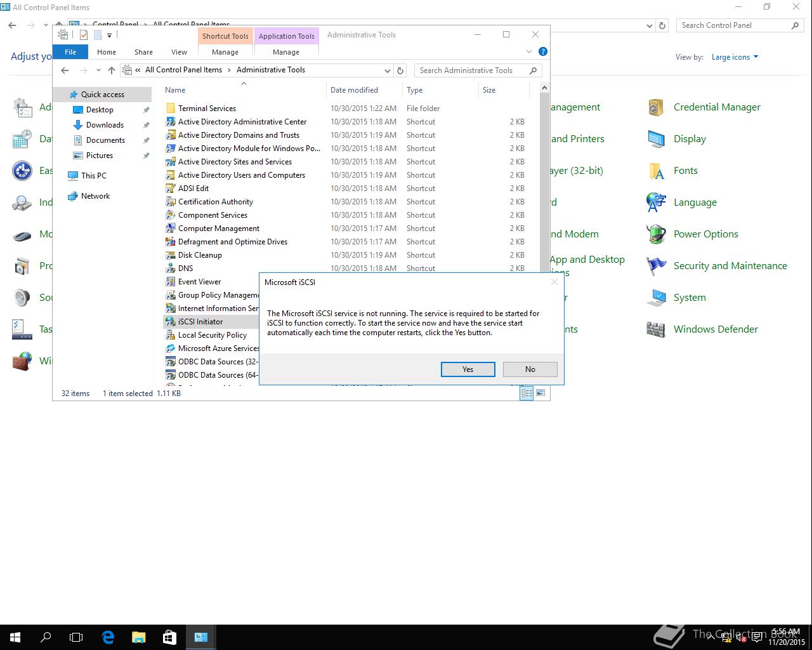This screenshot has width=812, height=650.
Task: Open the Home ribbon tab
Action: coord(106,52)
